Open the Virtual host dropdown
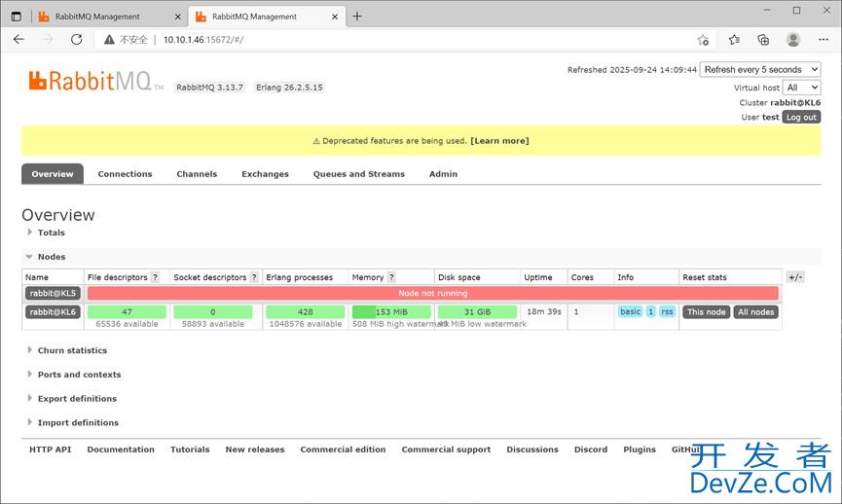The height and width of the screenshot is (504, 842). 803,88
